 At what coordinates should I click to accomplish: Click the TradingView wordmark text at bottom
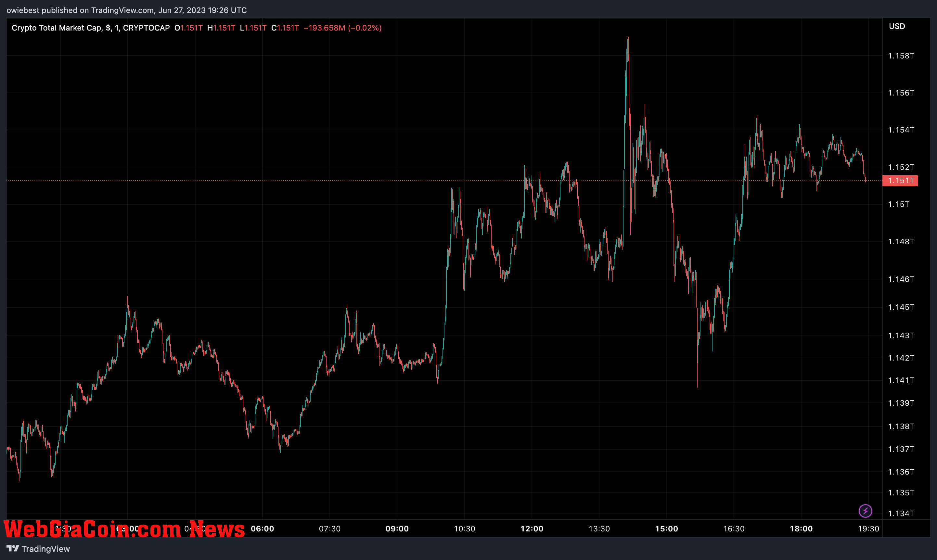[46, 549]
